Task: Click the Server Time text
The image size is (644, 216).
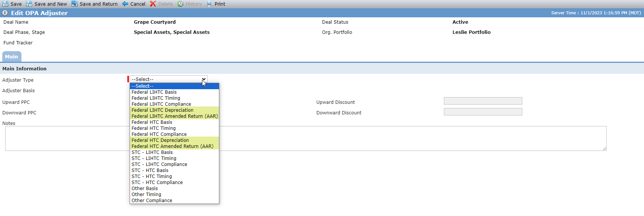Action: [596, 13]
